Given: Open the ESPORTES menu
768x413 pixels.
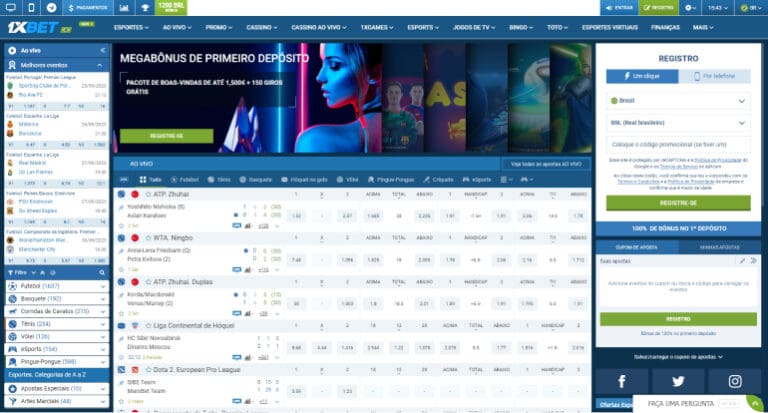Looking at the screenshot, I should click(131, 27).
